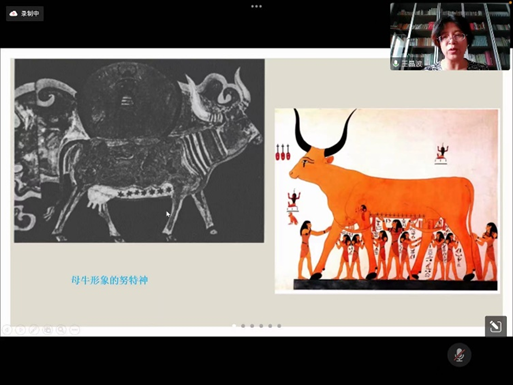Click the 母牛形象的努特神 caption text
Image resolution: width=513 pixels, height=385 pixels.
(110, 280)
